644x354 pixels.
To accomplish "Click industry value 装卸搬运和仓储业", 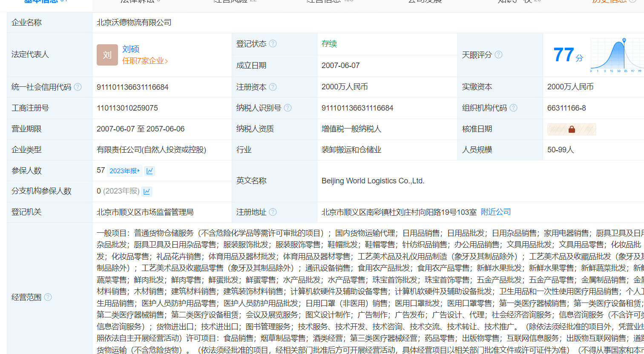I will click(351, 150).
